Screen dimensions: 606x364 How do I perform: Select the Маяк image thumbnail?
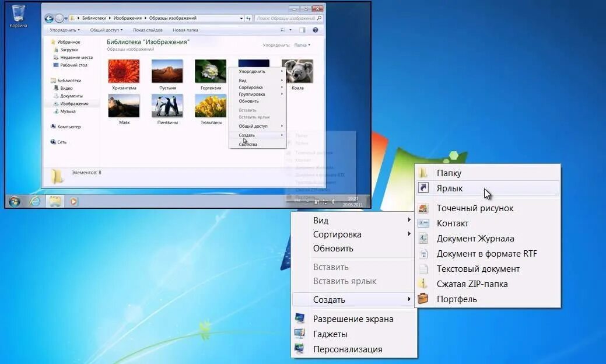click(124, 106)
